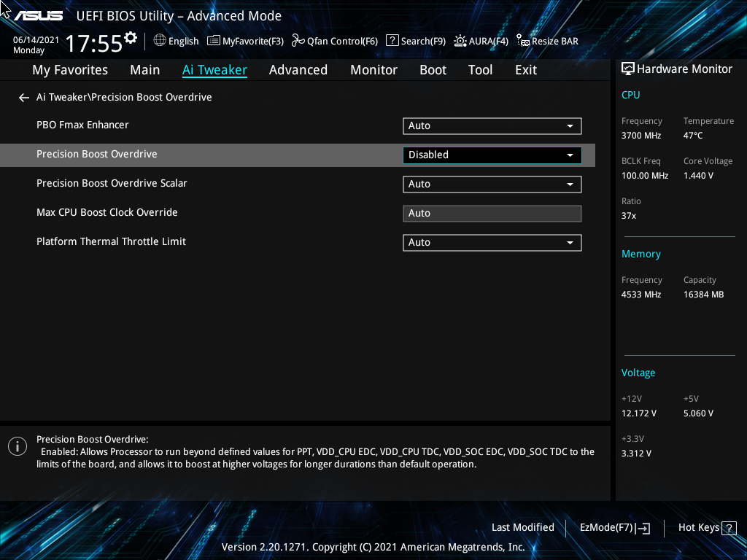The height and width of the screenshot is (560, 747).
Task: Open MyFavorite(F3) list icon
Action: coord(214,41)
